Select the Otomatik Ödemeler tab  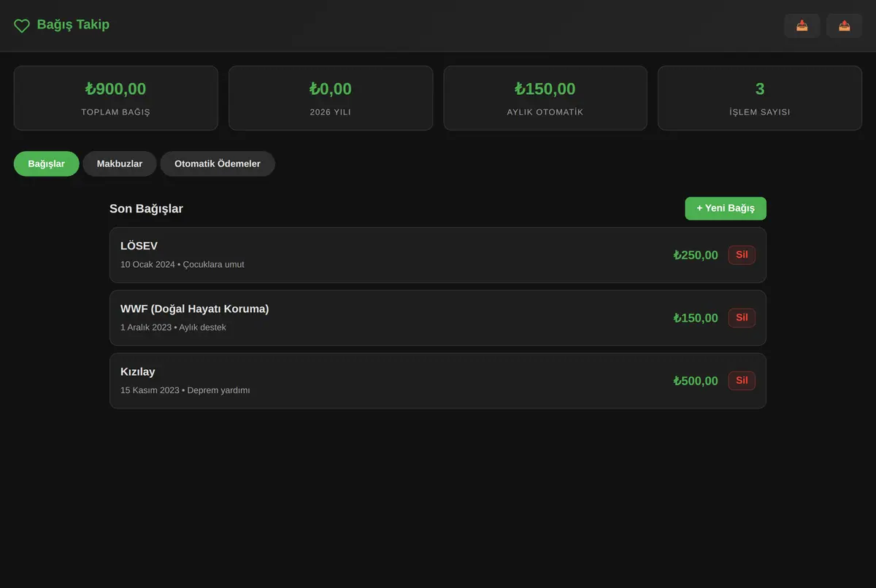point(218,163)
